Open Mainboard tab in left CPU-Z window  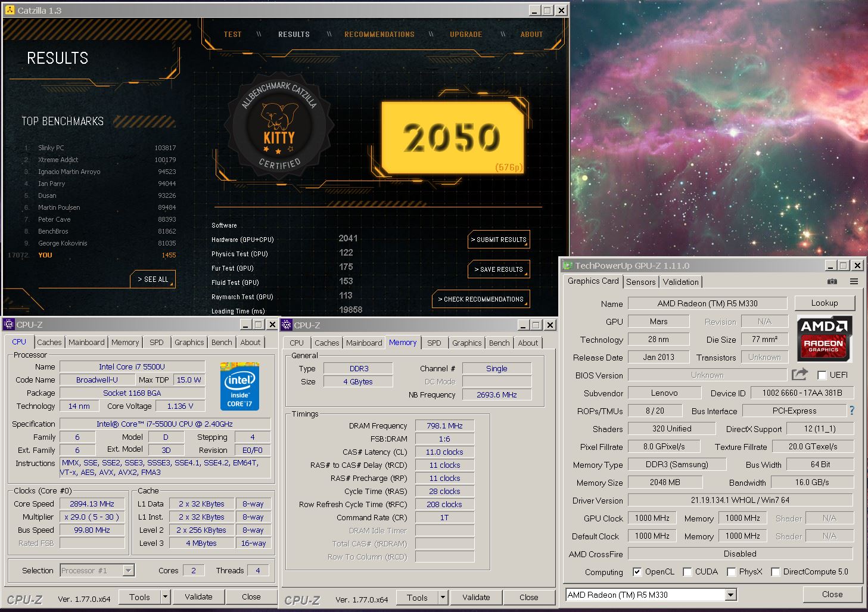pos(86,342)
